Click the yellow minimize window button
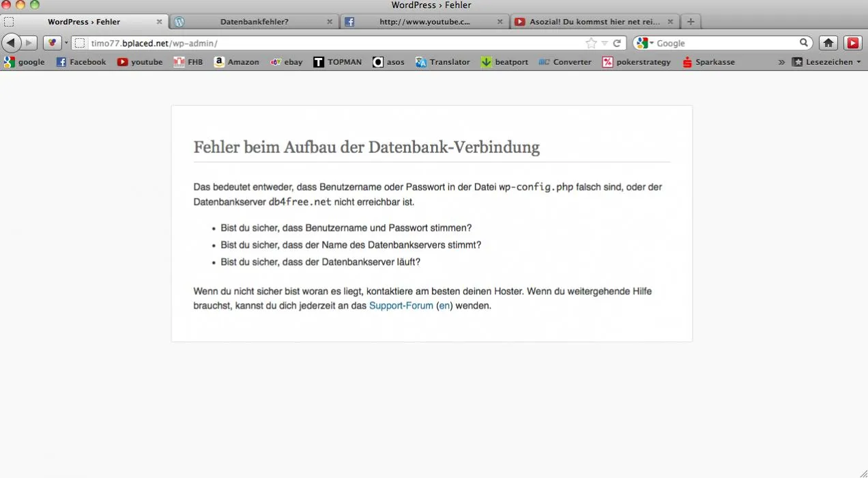Image resolution: width=868 pixels, height=478 pixels. pyautogui.click(x=20, y=5)
